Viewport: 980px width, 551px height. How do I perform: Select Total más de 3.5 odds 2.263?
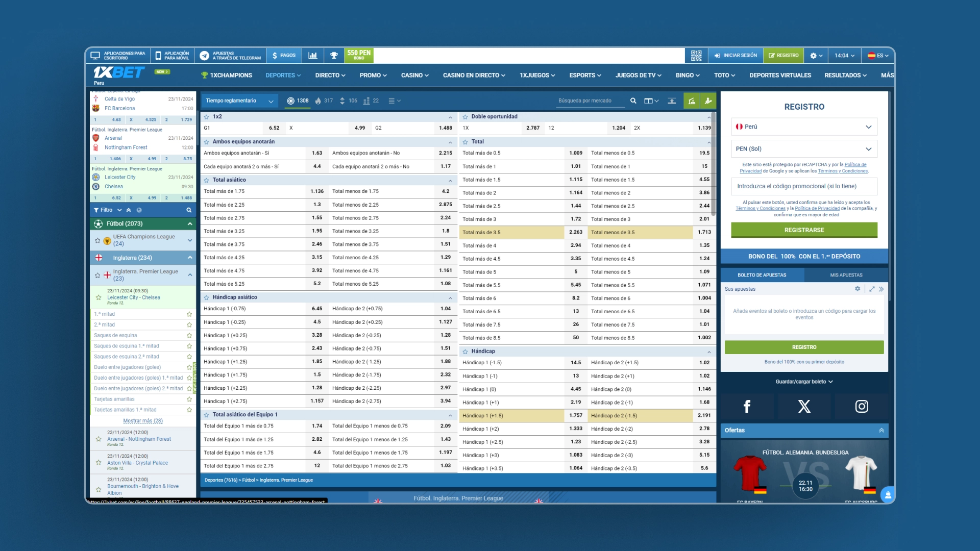click(x=575, y=233)
